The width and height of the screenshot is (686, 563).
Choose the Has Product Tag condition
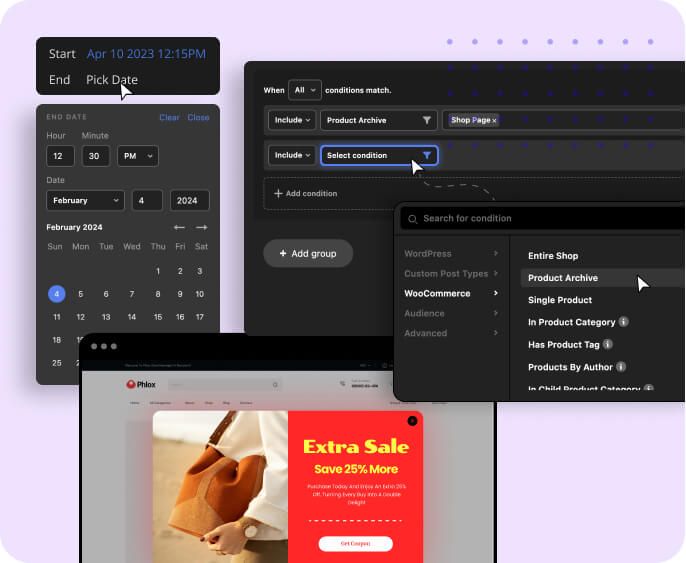(x=564, y=345)
